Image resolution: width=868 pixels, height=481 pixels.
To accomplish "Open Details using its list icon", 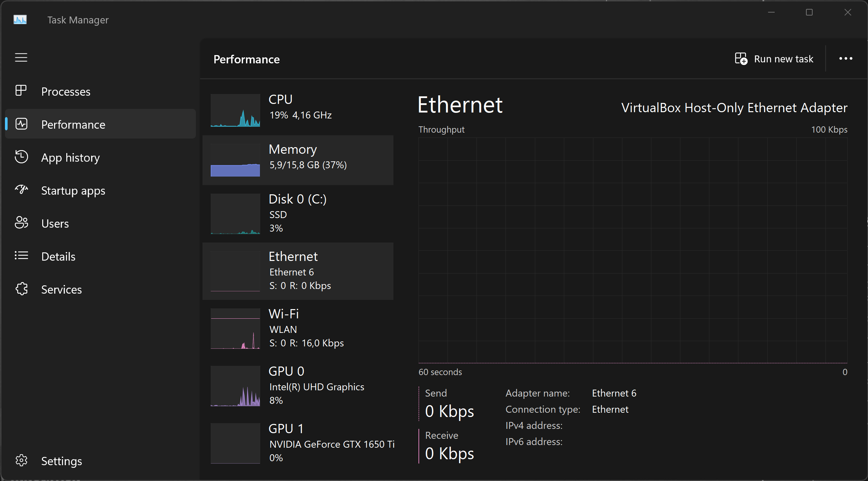I will [21, 255].
